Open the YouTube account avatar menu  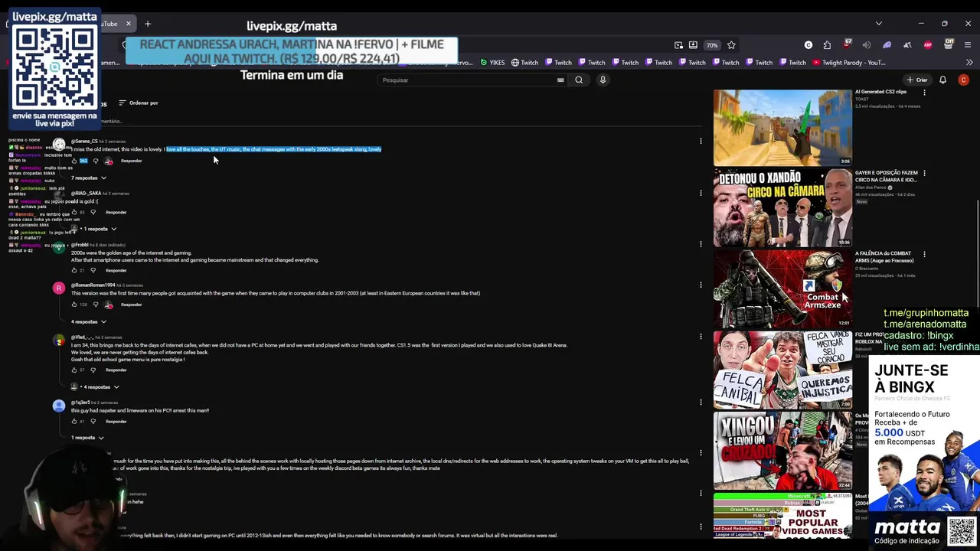point(963,80)
